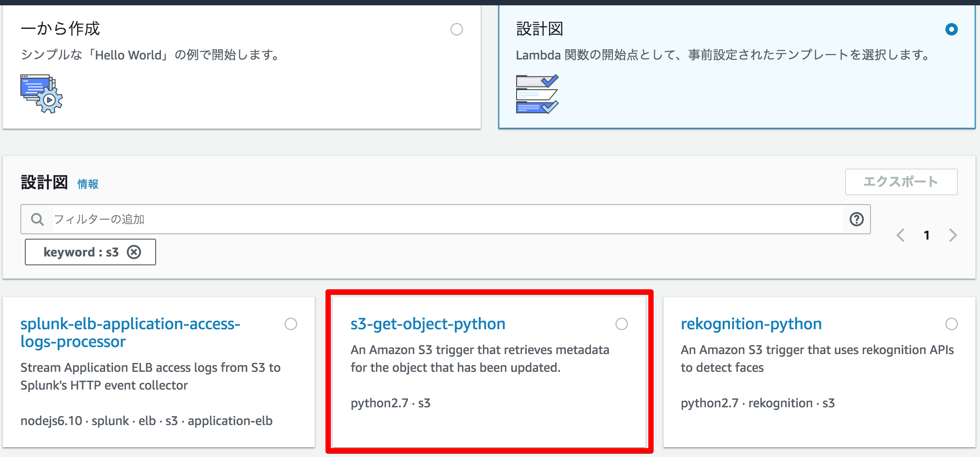The image size is (980, 457).
Task: Click the Hello World gear illustration icon
Action: tap(42, 94)
